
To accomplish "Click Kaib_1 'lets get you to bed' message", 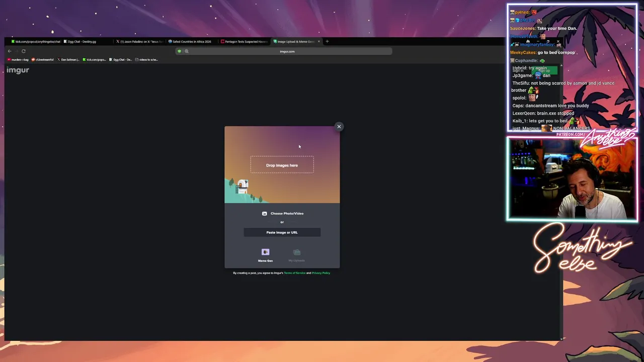I will (548, 121).
